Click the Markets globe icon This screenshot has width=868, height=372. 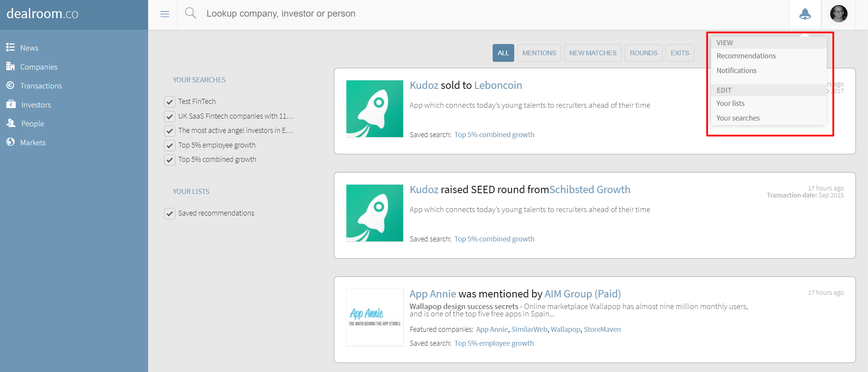tap(10, 142)
